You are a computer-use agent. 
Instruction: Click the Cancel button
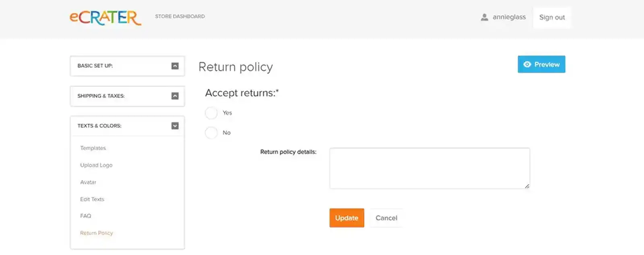tap(386, 218)
